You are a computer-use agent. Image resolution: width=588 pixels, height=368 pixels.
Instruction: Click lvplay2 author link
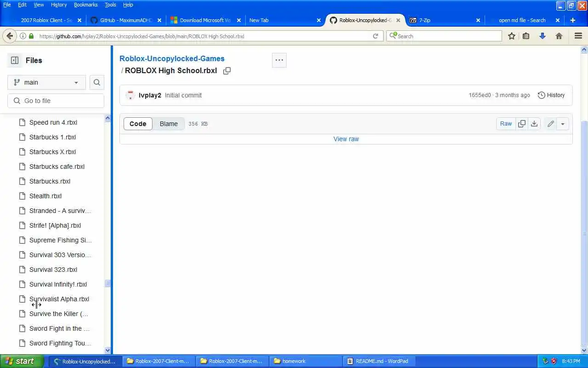150,95
